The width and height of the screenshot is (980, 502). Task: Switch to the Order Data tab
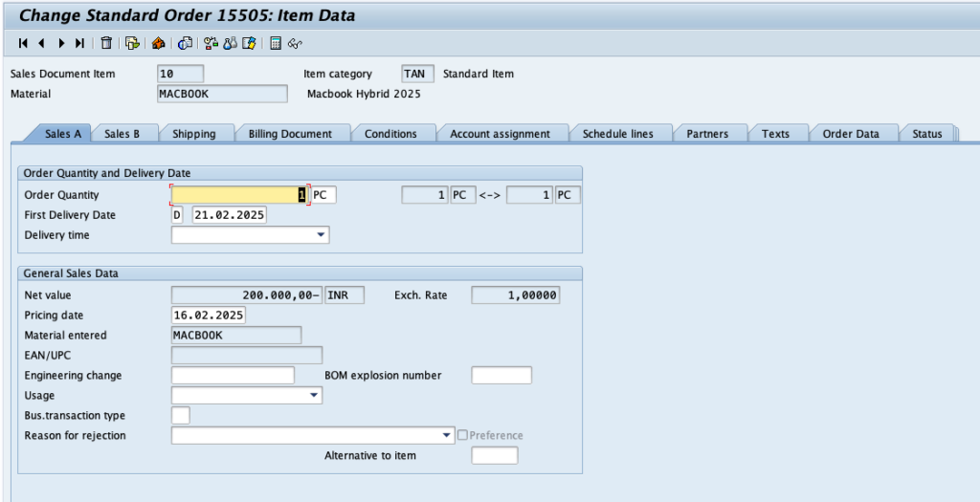pyautogui.click(x=851, y=134)
